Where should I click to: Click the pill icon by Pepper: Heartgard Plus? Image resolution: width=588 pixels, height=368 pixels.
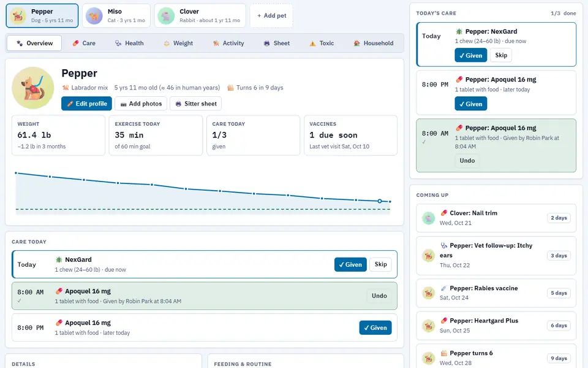point(443,320)
